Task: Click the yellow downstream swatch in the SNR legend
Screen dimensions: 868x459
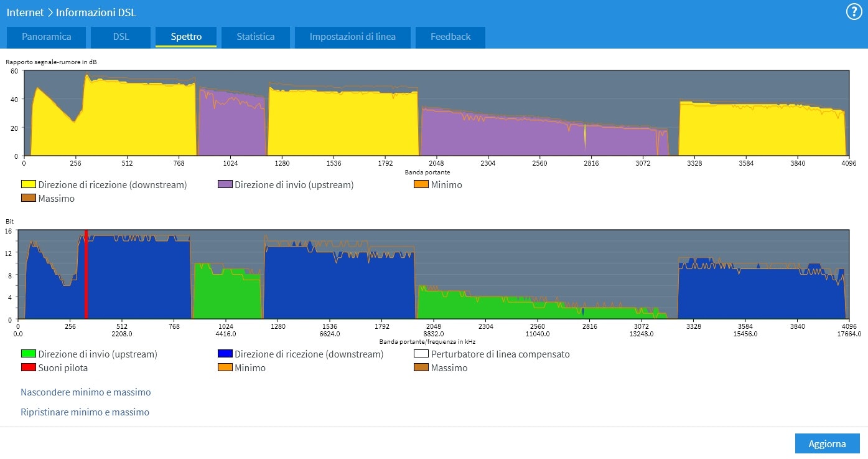Action: pos(28,185)
